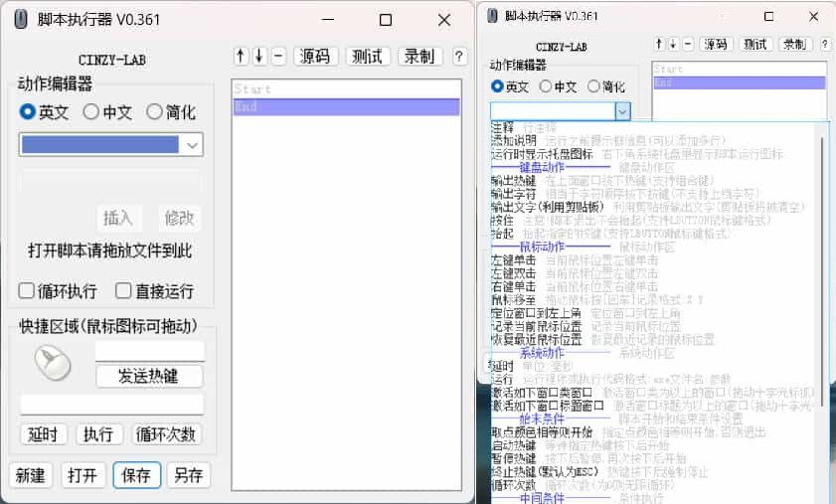Enable the 循环执行 checkbox
The width and height of the screenshot is (836, 504).
27,291
